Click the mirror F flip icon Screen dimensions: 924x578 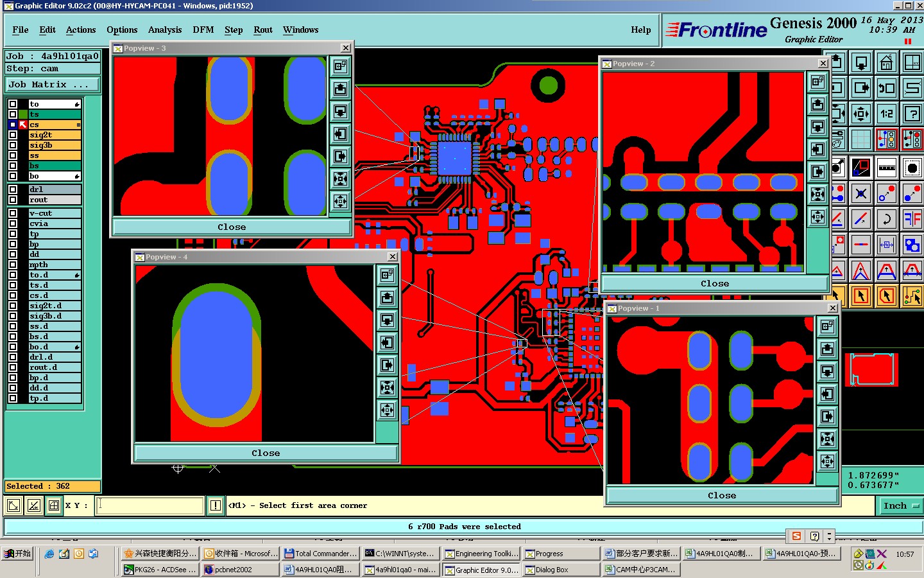[x=912, y=219]
